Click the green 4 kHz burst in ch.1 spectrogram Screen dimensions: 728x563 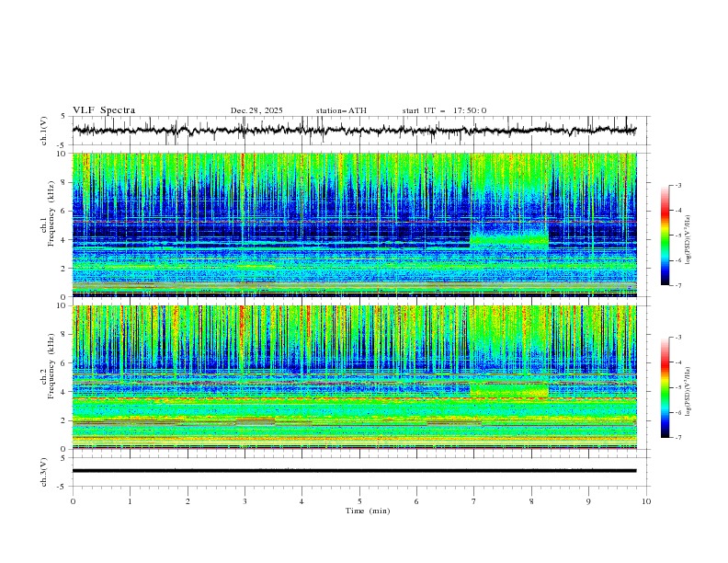click(509, 240)
